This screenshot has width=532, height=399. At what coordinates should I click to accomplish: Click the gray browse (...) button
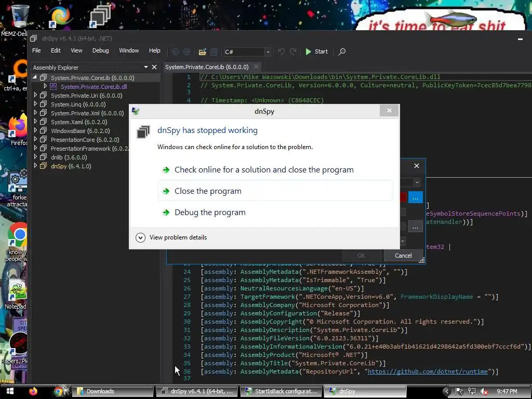(415, 227)
